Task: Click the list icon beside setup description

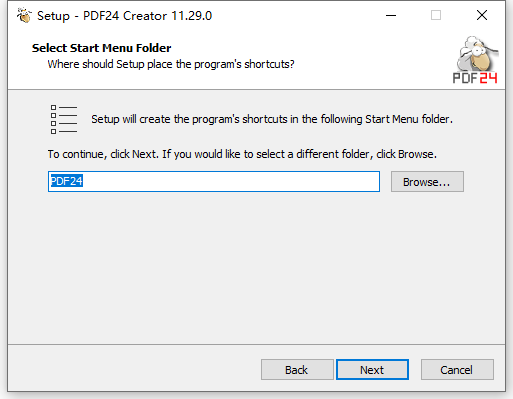Action: coord(64,119)
